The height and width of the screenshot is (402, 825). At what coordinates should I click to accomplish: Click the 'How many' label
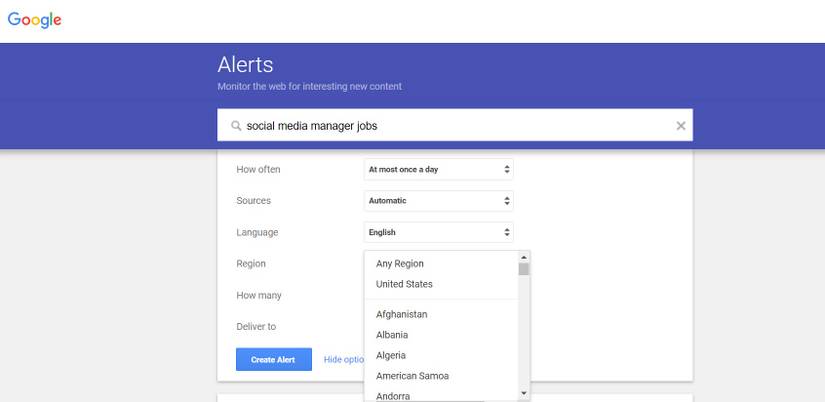259,295
